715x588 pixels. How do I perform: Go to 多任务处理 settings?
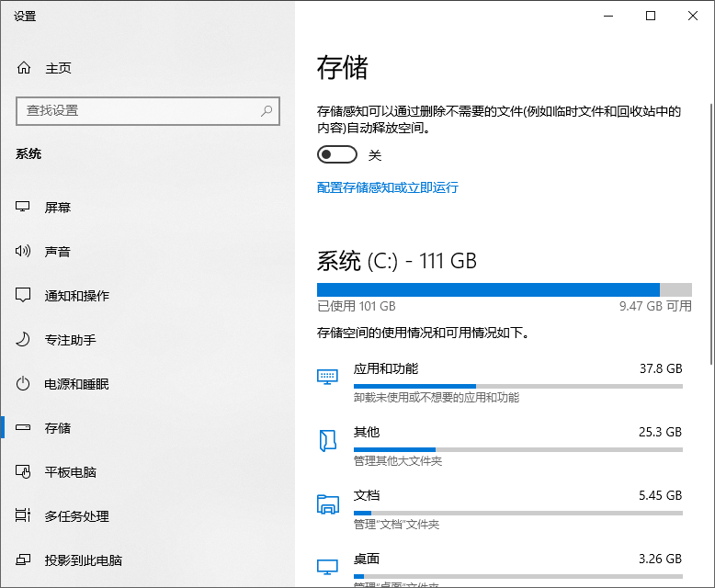pyautogui.click(x=148, y=516)
